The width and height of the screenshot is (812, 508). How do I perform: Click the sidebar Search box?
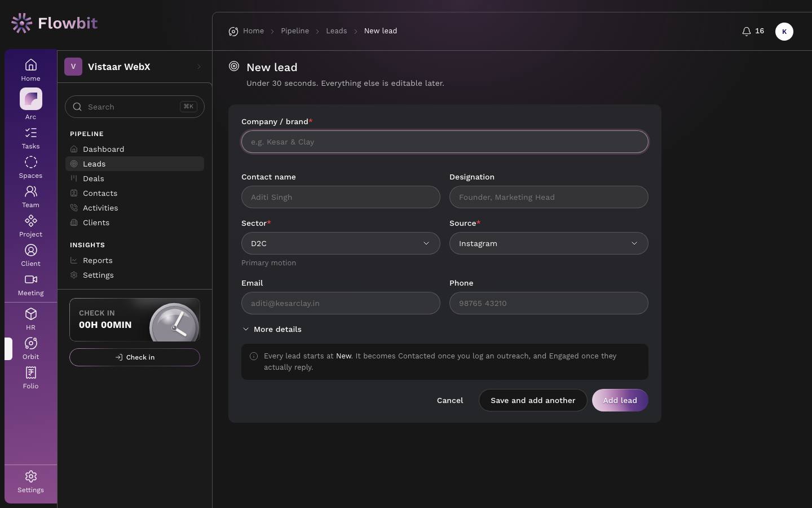(x=135, y=107)
